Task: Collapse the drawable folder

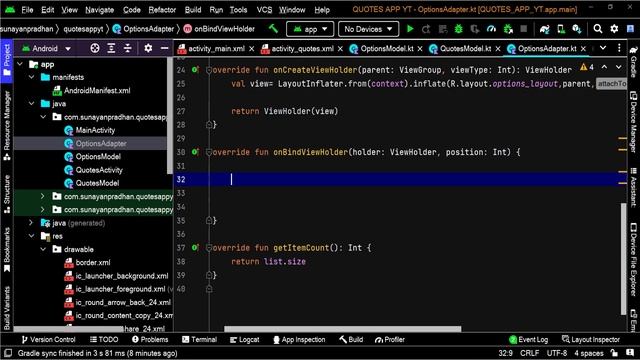Action: point(43,249)
